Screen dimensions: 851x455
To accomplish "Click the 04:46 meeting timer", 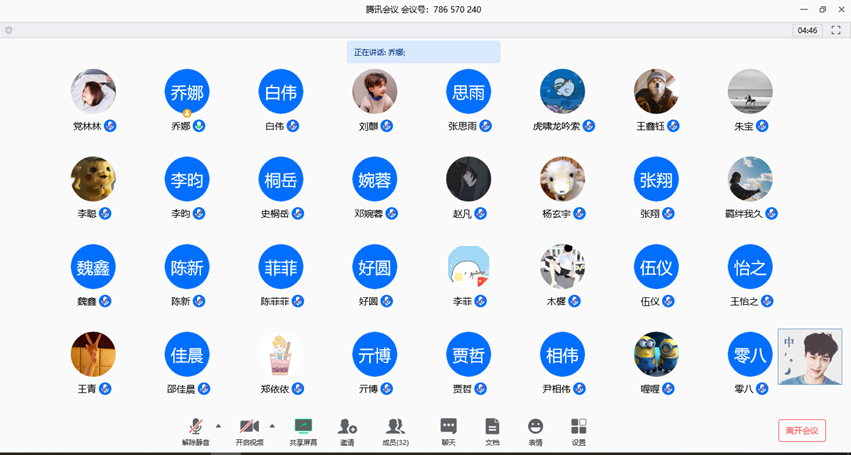I will point(807,31).
